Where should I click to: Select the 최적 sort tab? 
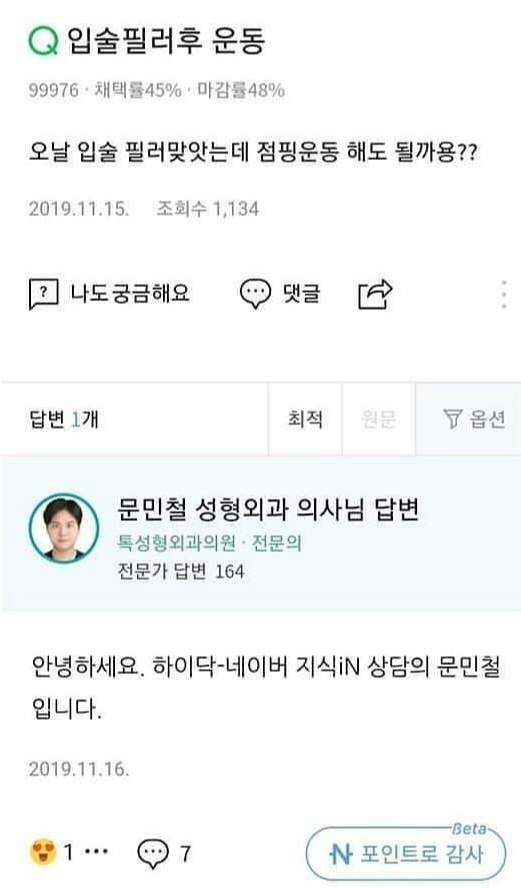[x=305, y=419]
